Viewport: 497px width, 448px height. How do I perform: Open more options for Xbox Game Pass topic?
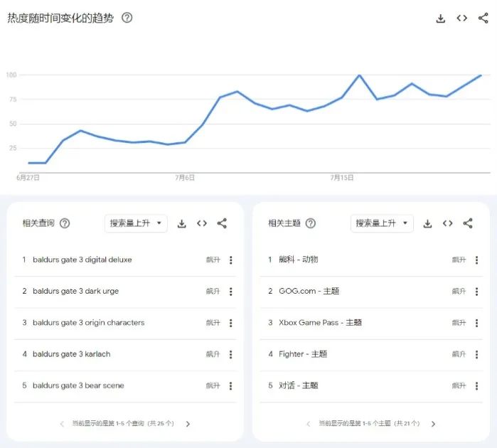point(476,323)
